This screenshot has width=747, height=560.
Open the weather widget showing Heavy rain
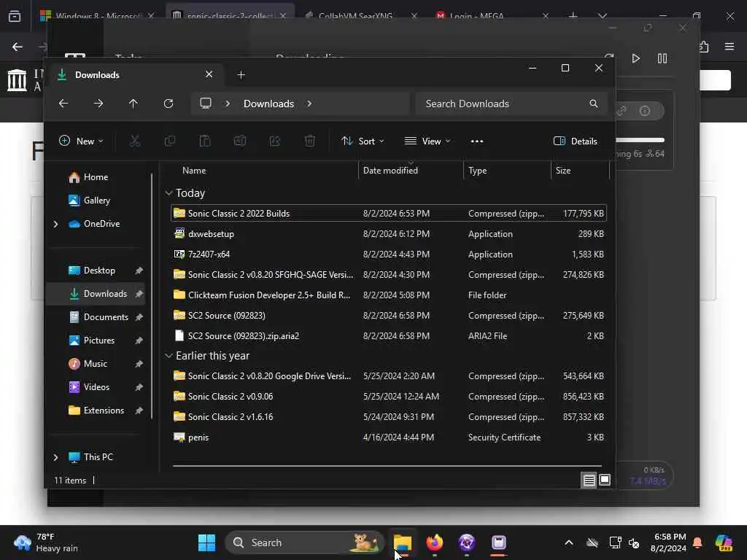point(46,542)
